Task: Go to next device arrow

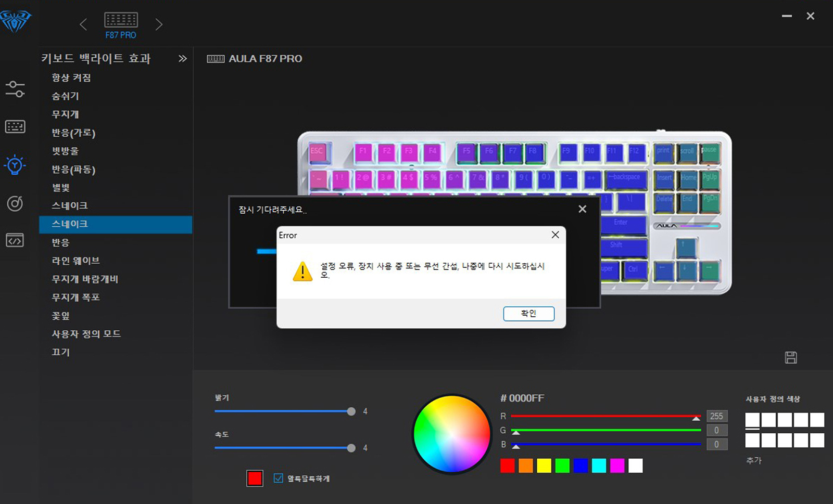Action: (159, 24)
